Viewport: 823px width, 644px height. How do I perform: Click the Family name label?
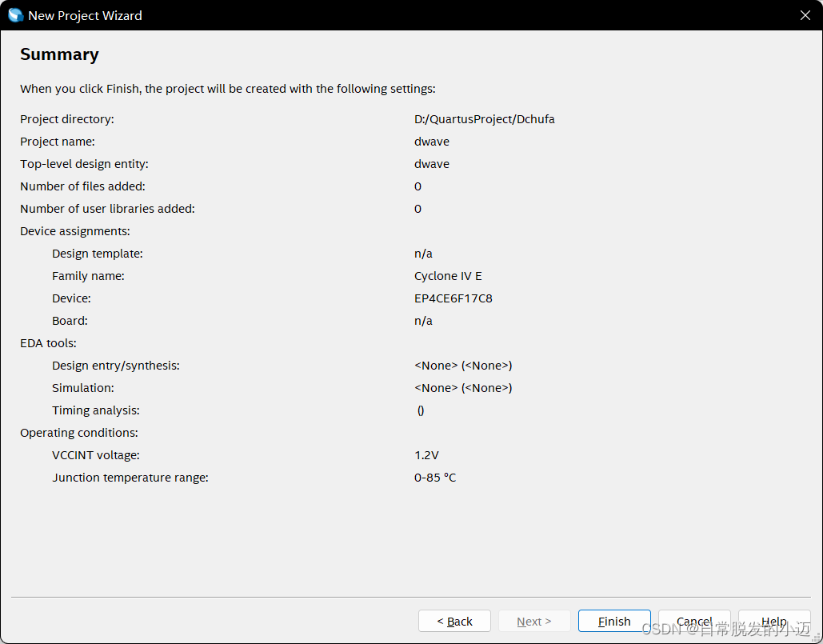pos(88,276)
